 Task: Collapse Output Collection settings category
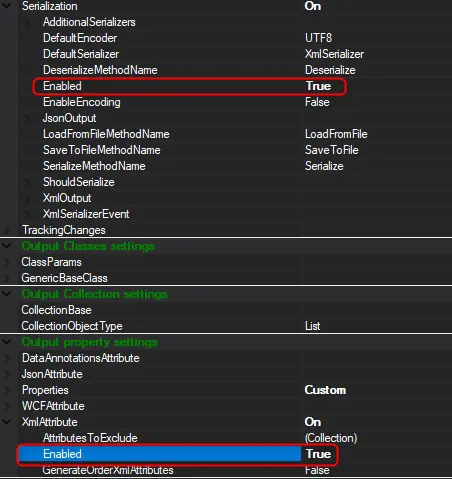[x=7, y=294]
